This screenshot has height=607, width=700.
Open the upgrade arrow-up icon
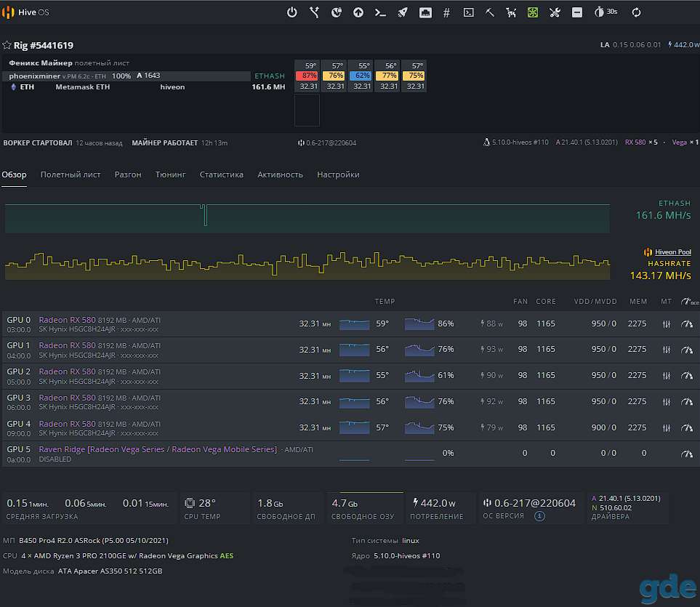click(358, 12)
